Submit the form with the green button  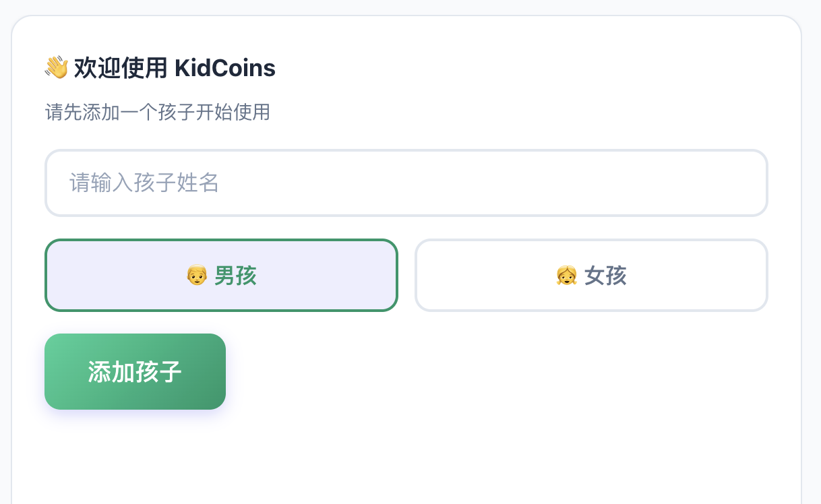(x=135, y=371)
